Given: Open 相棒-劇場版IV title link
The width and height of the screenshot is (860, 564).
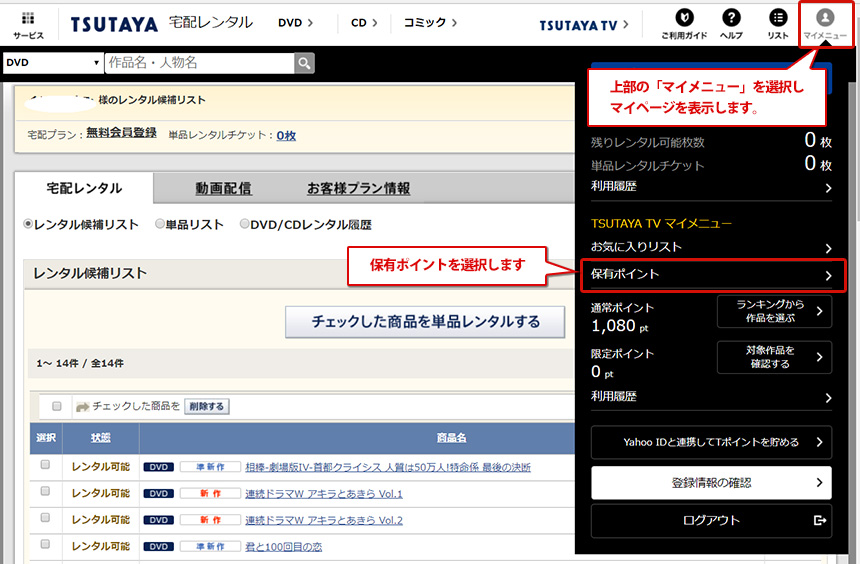Looking at the screenshot, I should tap(388, 467).
